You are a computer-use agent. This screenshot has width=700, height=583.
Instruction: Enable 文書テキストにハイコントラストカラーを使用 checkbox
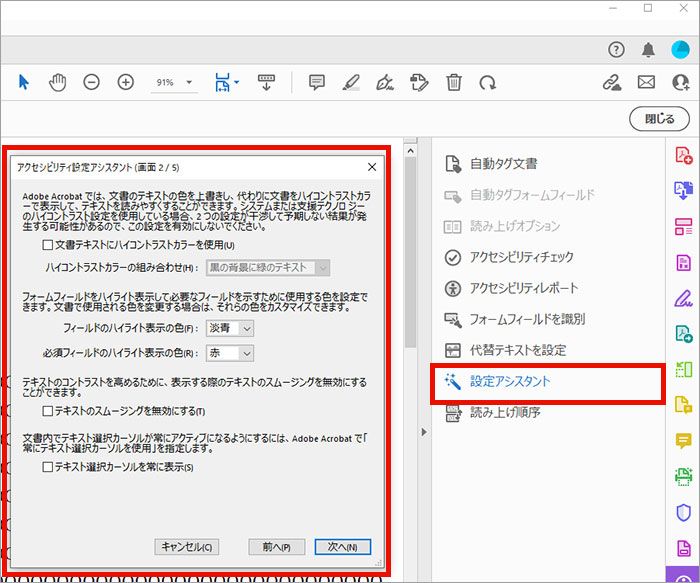[47, 245]
